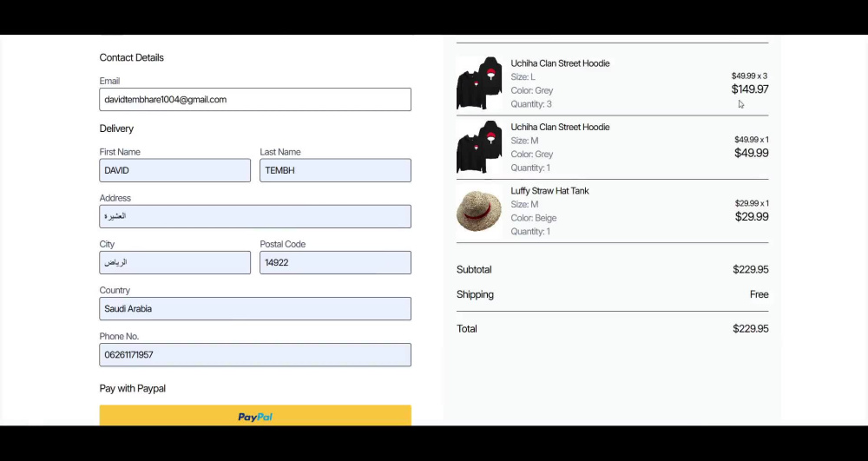This screenshot has width=868, height=461.
Task: Click the Subtotal amount $229.95
Action: coord(751,269)
